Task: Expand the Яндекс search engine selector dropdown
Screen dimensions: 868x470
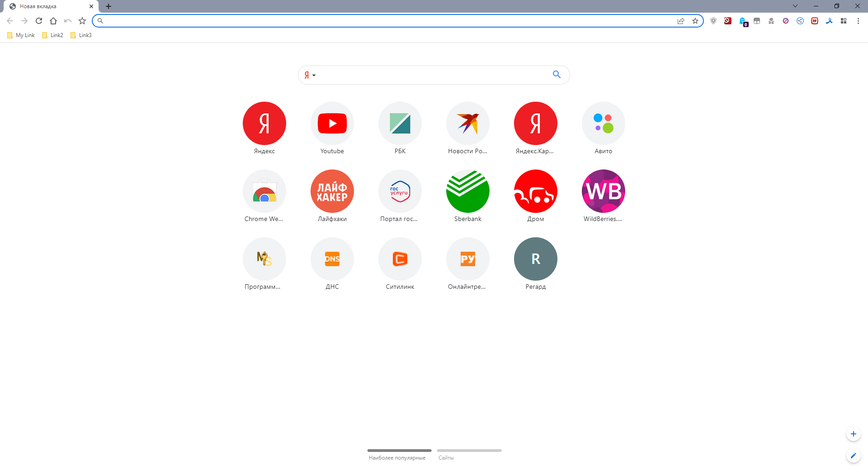Action: 310,75
